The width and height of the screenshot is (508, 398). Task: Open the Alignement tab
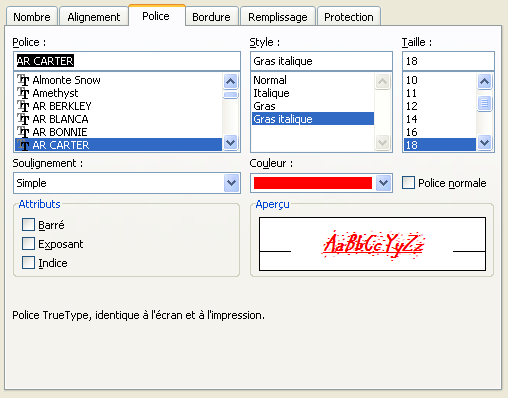pos(94,16)
